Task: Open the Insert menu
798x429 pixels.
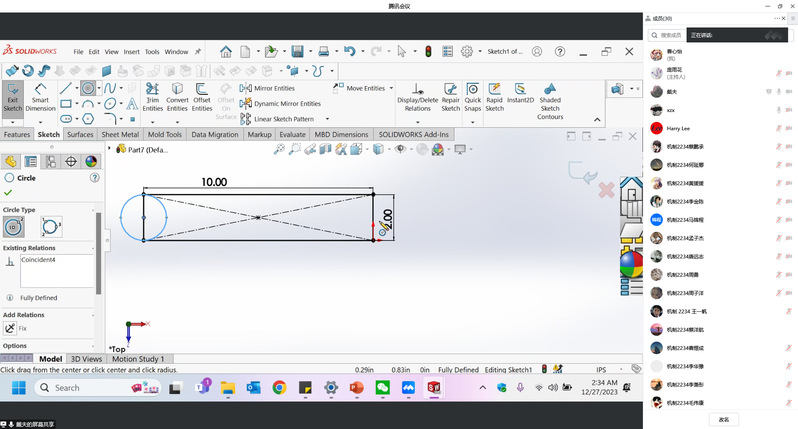Action: coord(132,52)
